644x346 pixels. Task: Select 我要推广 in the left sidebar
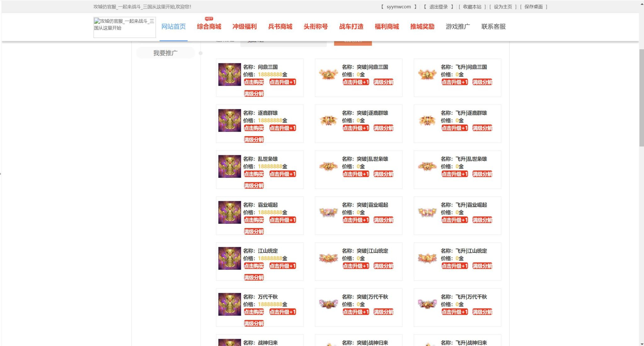pyautogui.click(x=165, y=53)
